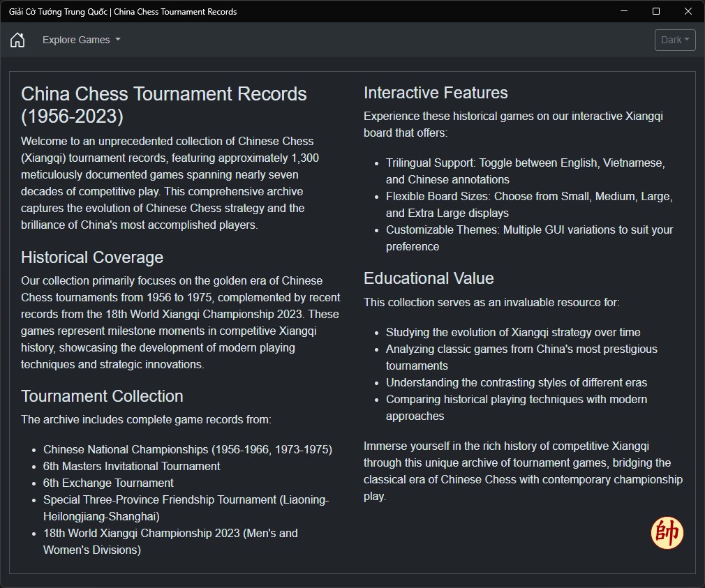The image size is (705, 588).
Task: Select the Historical Coverage heading
Action: (92, 257)
